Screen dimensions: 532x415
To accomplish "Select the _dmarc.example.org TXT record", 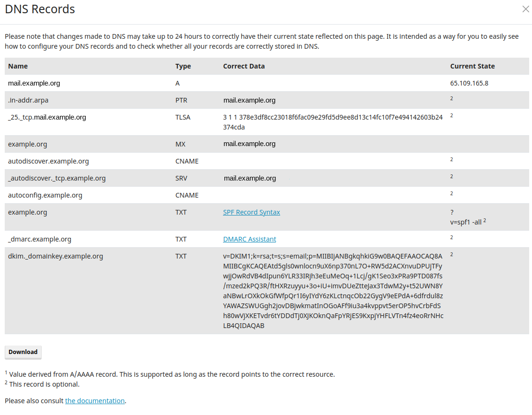I will click(x=39, y=239).
